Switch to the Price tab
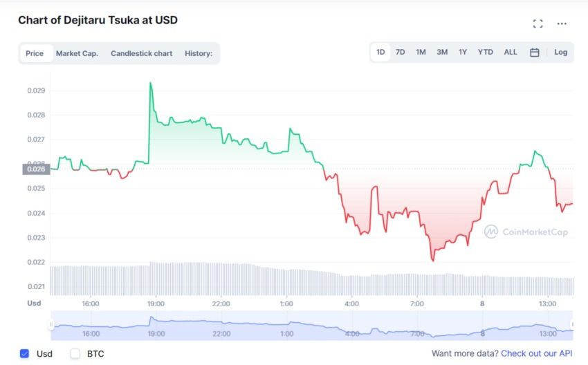Screen dimensions: 588x365 (35, 53)
